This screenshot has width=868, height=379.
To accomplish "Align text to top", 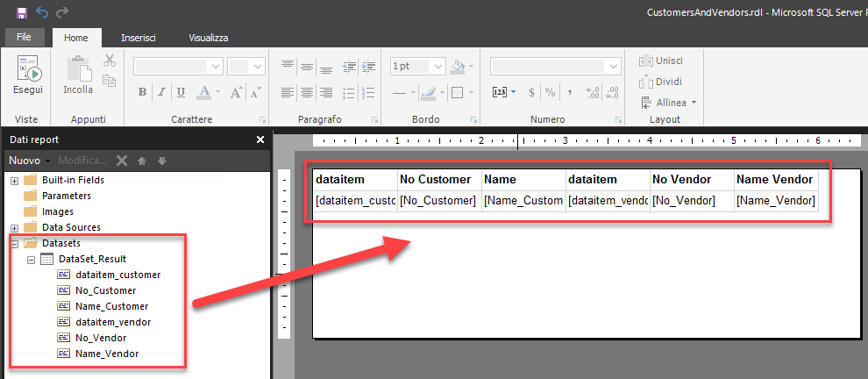I will pyautogui.click(x=288, y=66).
